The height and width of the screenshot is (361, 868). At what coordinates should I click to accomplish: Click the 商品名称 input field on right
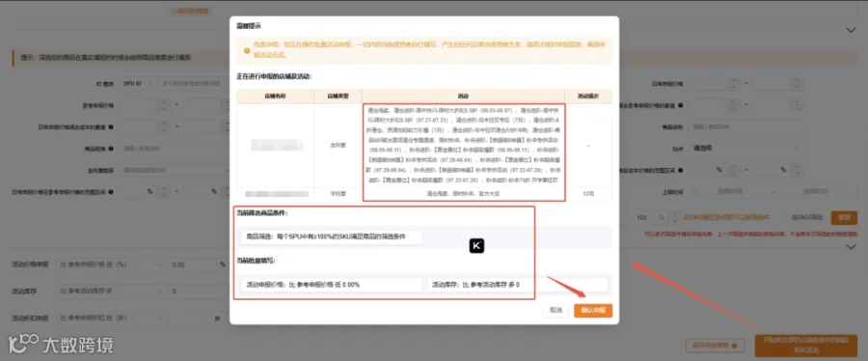tap(747, 126)
